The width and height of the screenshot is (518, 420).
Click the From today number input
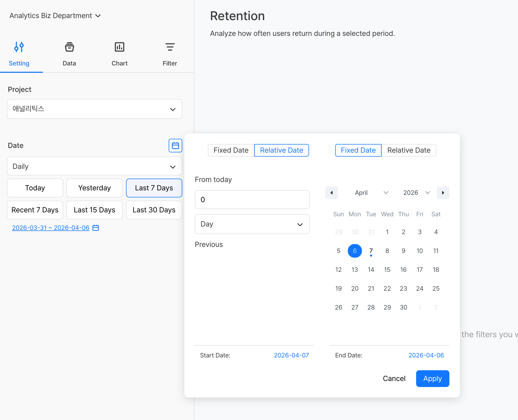252,200
